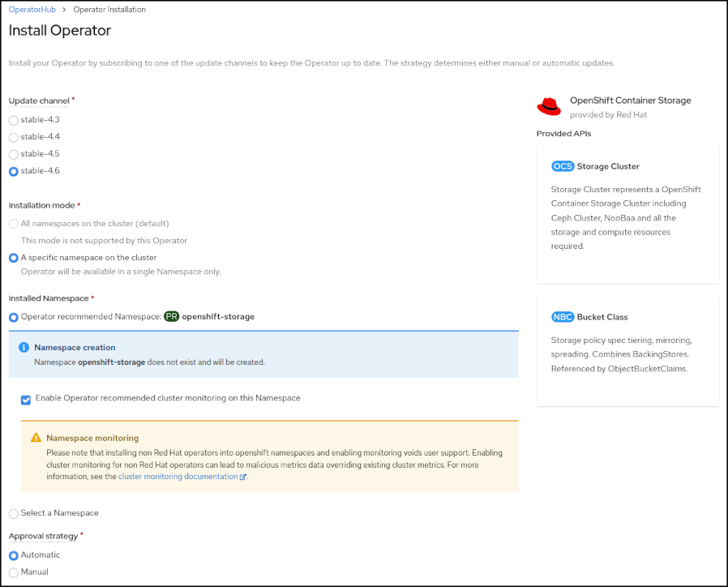This screenshot has height=587, width=728.
Task: Set approval strategy to Manual
Action: coord(14,572)
